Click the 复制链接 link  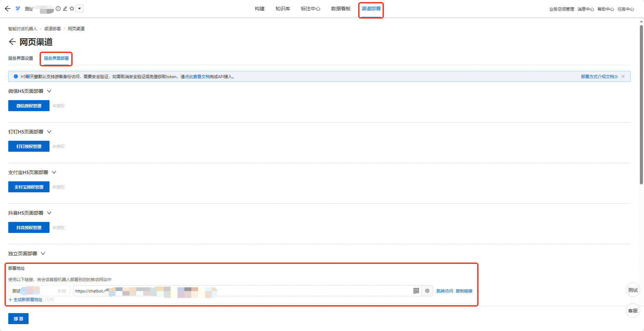pyautogui.click(x=464, y=291)
